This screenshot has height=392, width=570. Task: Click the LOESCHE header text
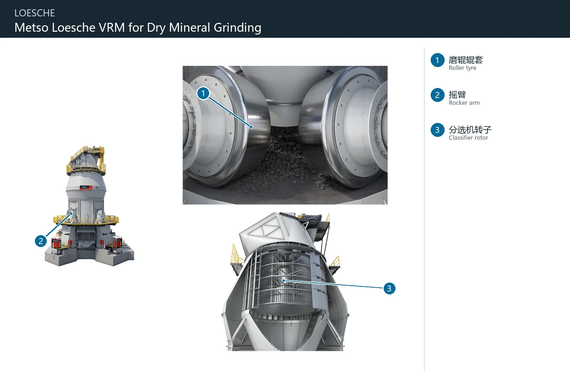click(x=35, y=13)
